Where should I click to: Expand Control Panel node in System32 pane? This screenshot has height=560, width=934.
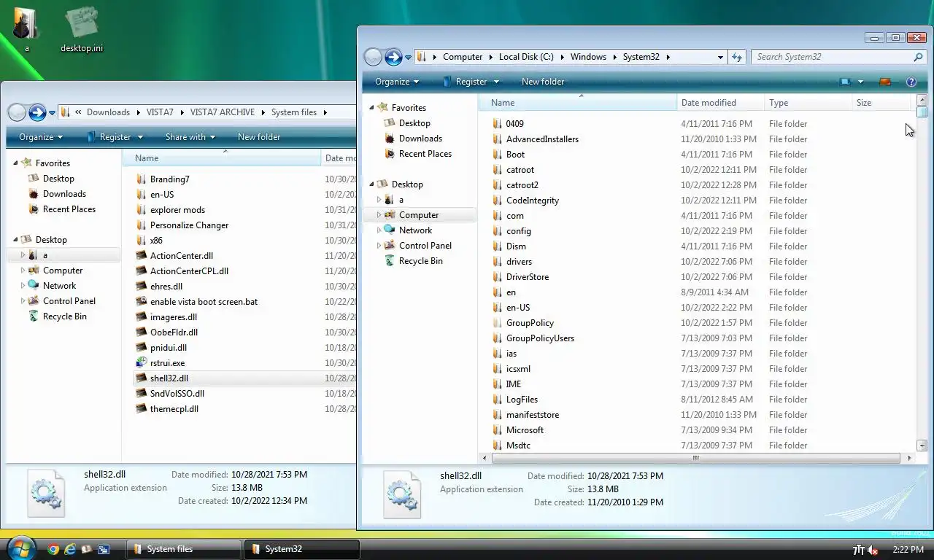click(379, 246)
